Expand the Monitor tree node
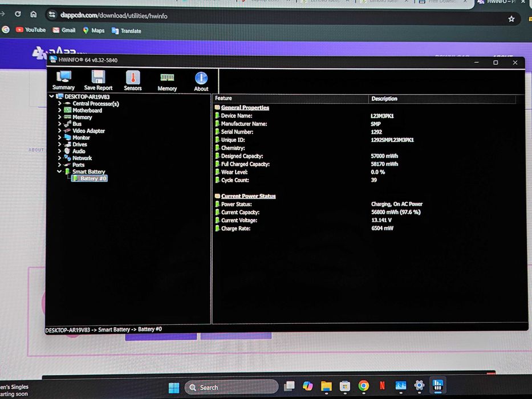Screen dimensions: 532x399 tap(60, 137)
